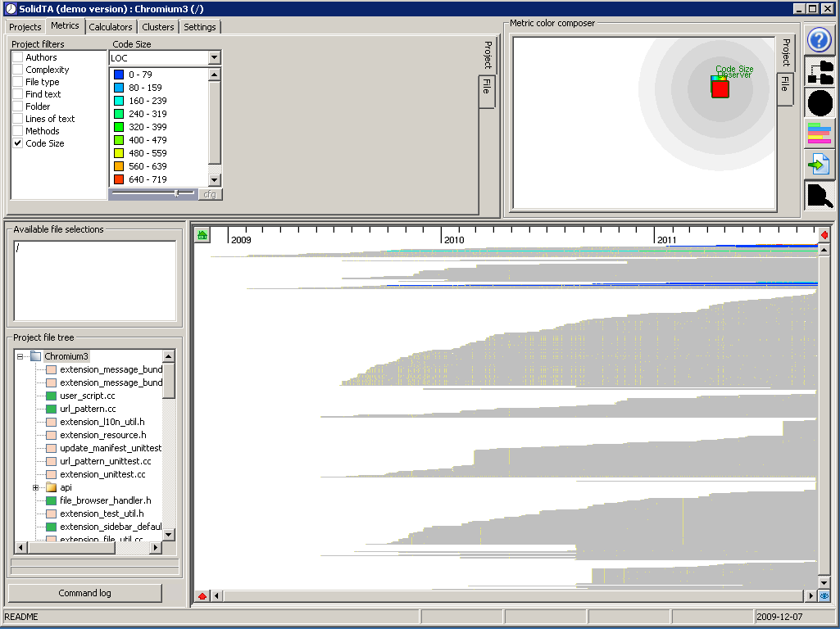The image size is (840, 629).
Task: Click the black circle toolbar icon
Action: tap(820, 103)
